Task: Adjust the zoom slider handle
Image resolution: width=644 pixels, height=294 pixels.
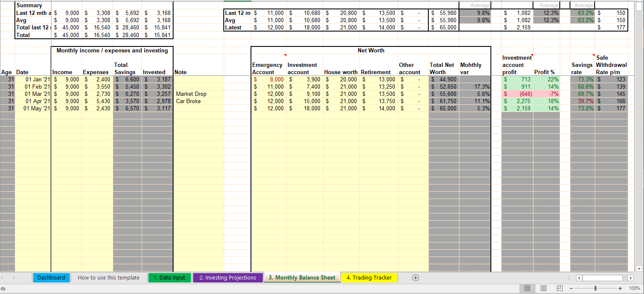Action: coord(596,288)
